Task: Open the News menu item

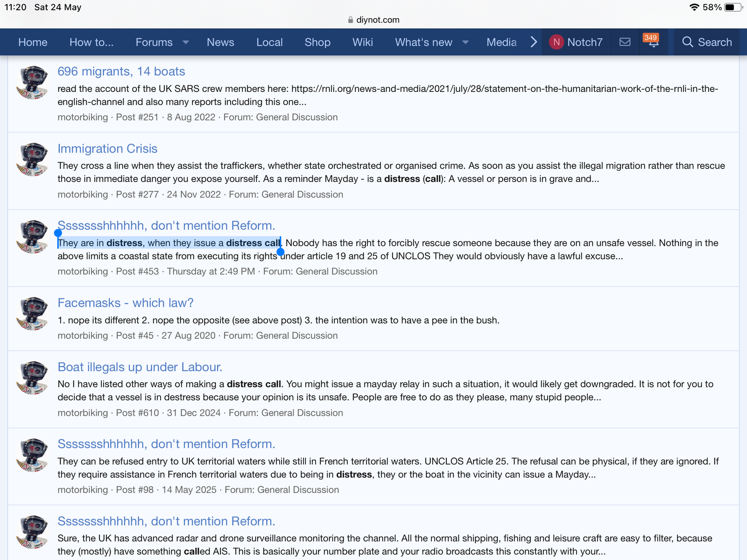Action: coord(220,42)
